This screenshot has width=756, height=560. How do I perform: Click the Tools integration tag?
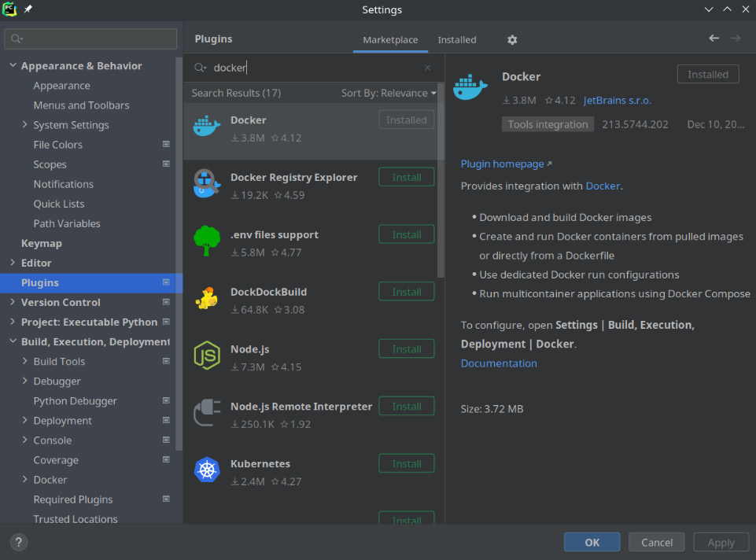[x=548, y=124]
